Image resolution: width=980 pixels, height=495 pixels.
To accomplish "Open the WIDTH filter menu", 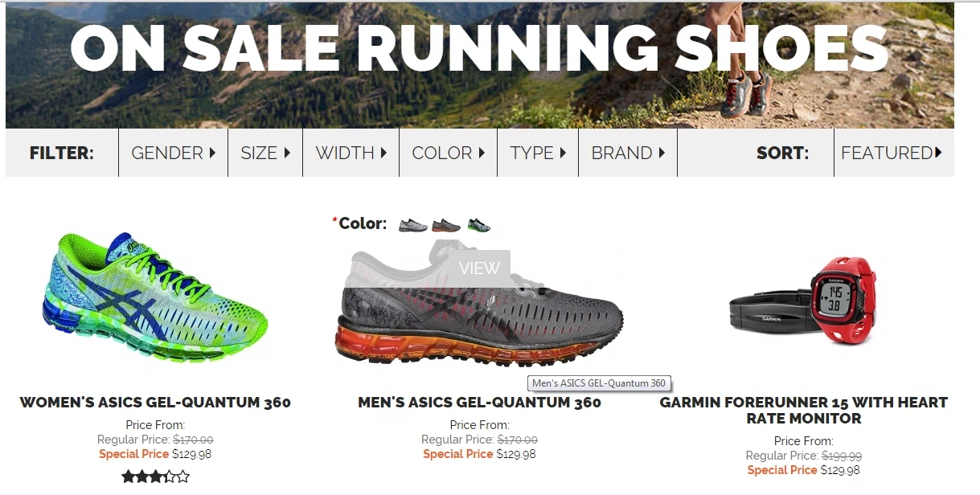I will (x=351, y=153).
